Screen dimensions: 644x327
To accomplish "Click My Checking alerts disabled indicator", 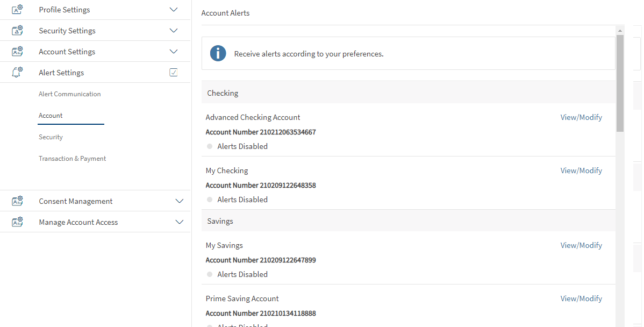I will pos(210,200).
